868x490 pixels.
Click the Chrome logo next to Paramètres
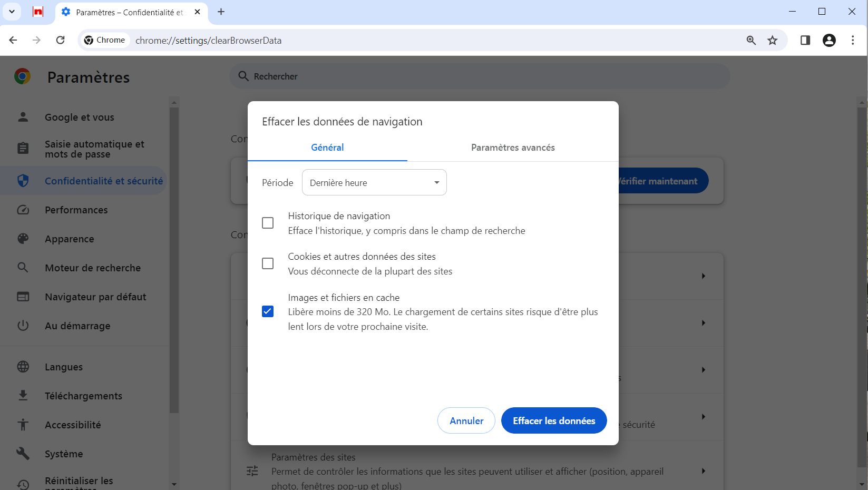[x=22, y=77]
